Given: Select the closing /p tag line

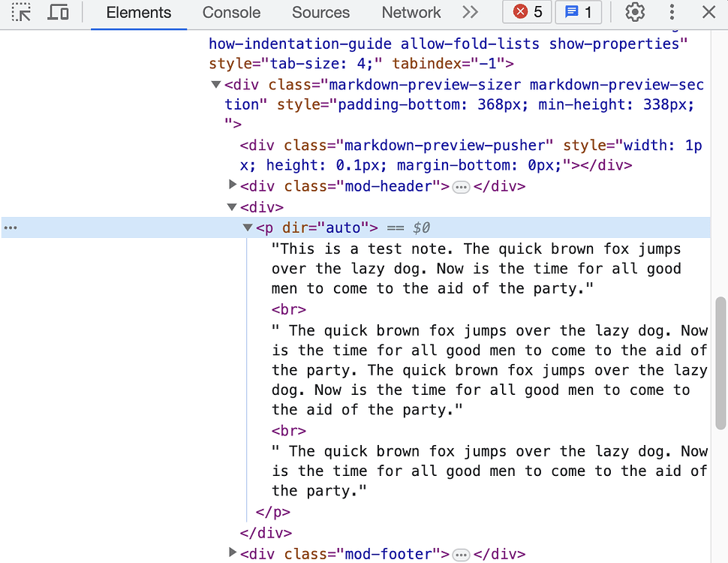Looking at the screenshot, I should point(273,512).
